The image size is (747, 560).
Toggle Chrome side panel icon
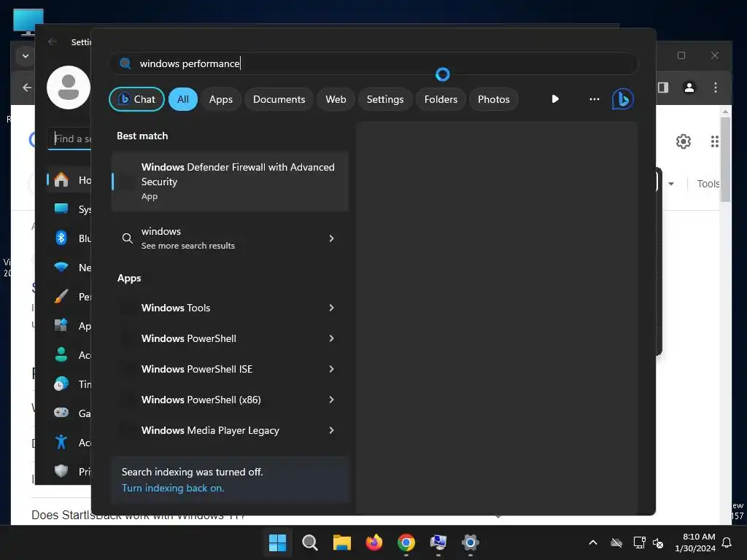(663, 87)
